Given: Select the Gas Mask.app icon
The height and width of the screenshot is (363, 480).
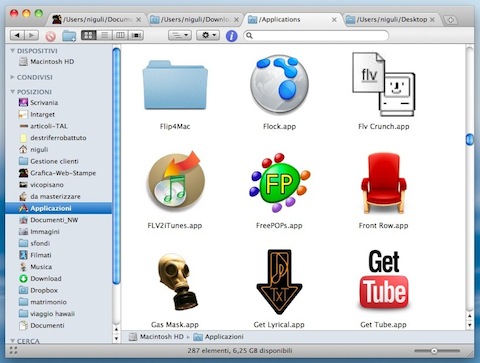Looking at the screenshot, I should [177, 282].
